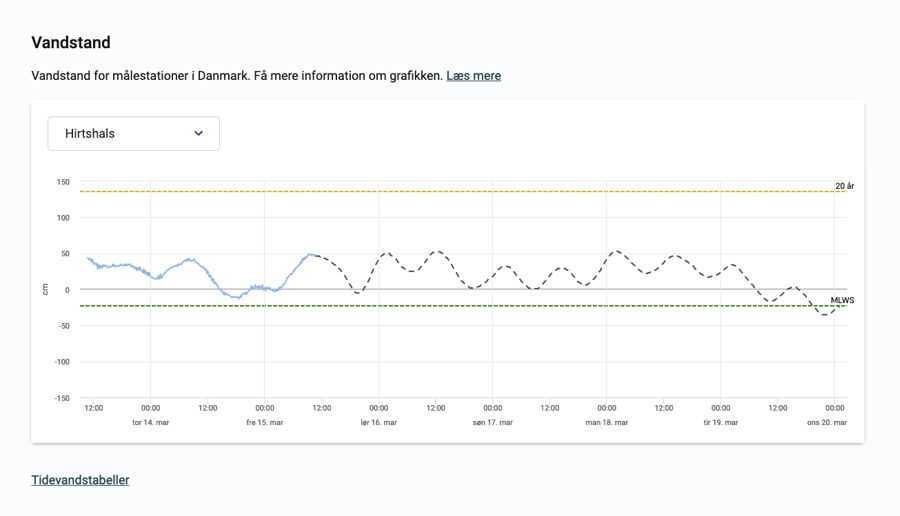The height and width of the screenshot is (516, 900).
Task: Click the 150 value on y-axis
Action: click(63, 182)
